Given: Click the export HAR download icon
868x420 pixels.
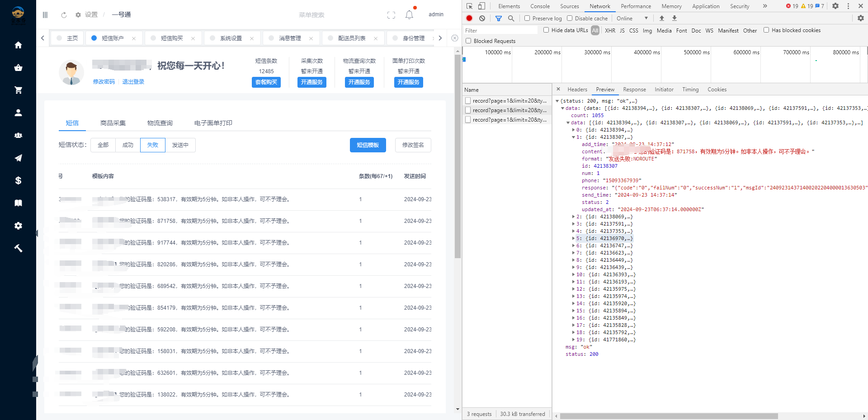Looking at the screenshot, I should point(675,18).
